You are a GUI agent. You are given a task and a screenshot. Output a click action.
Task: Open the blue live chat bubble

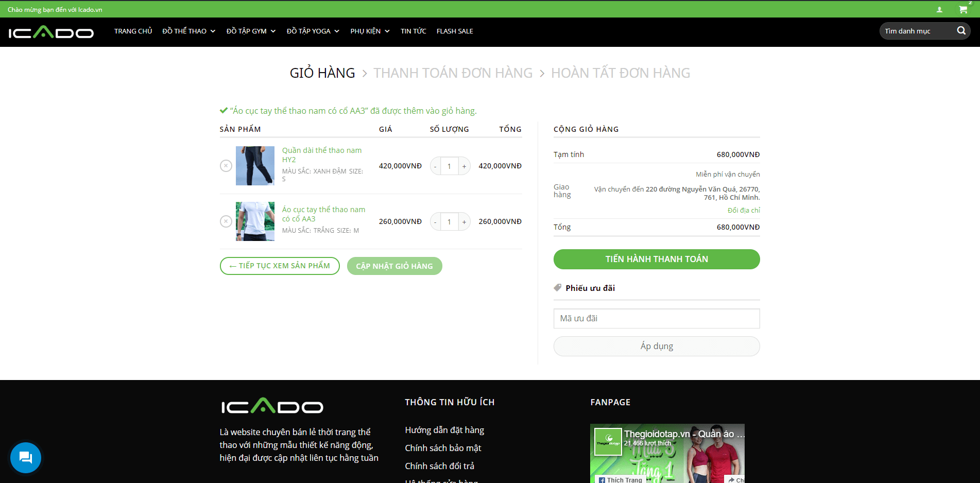coord(26,457)
